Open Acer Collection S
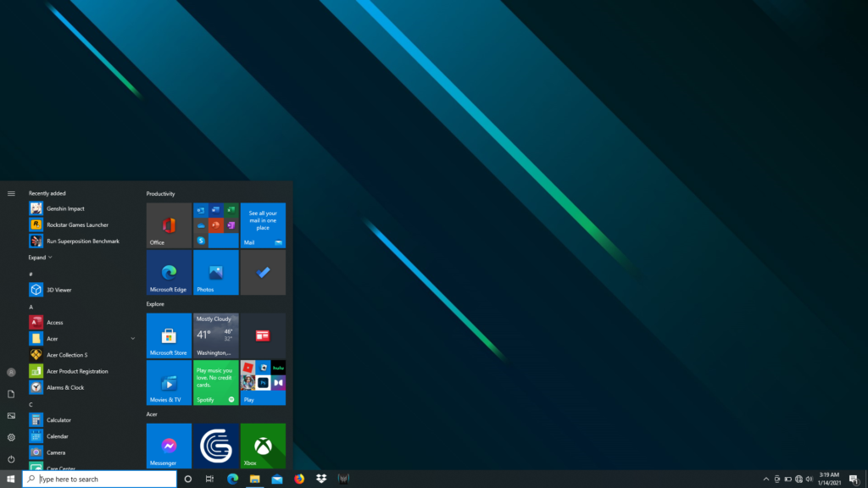Viewport: 868px width, 488px height. coord(82,355)
